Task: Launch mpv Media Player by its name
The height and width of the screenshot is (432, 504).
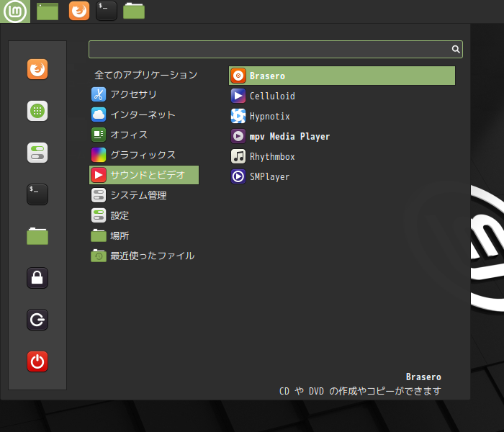Action: 289,136
